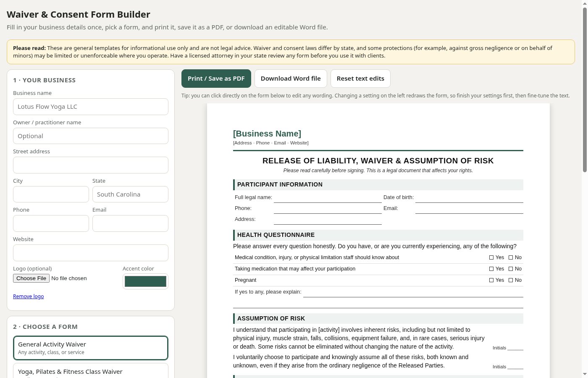Click the page vertical scrollbar
The width and height of the screenshot is (588, 378).
(x=585, y=90)
